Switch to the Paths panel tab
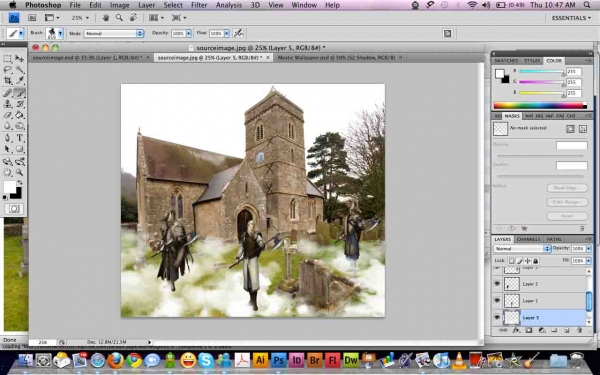 [553, 239]
